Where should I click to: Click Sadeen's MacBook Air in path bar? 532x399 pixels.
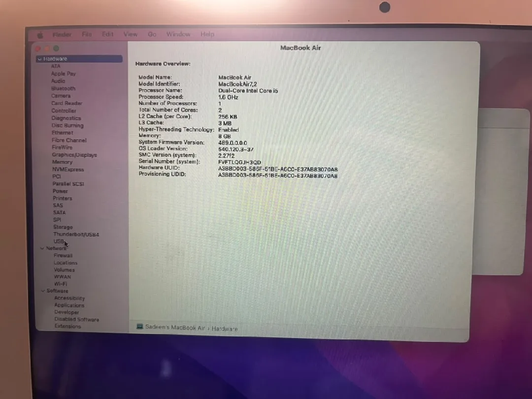point(175,328)
